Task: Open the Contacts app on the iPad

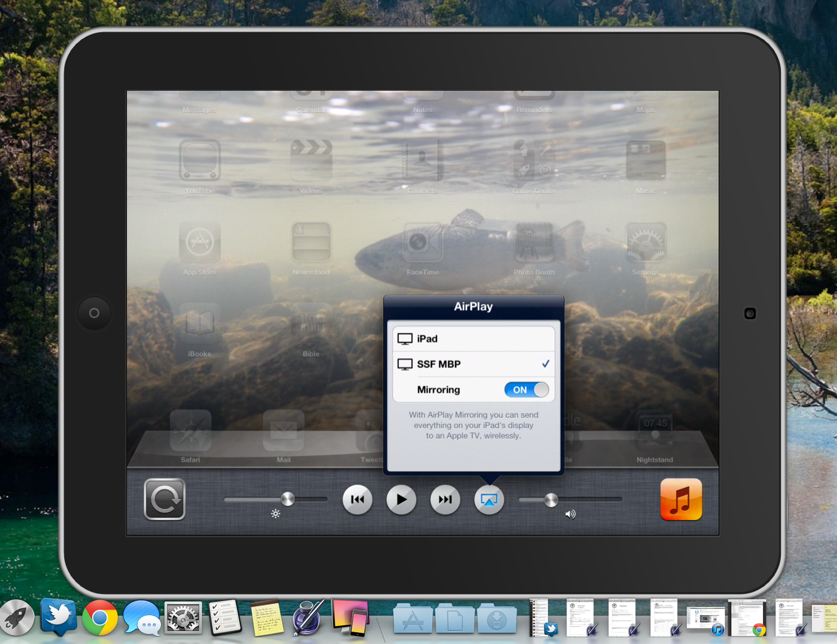Action: pos(423,160)
